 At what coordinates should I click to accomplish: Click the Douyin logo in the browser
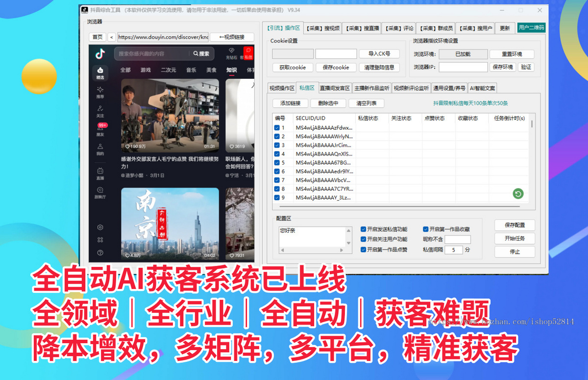tap(100, 53)
